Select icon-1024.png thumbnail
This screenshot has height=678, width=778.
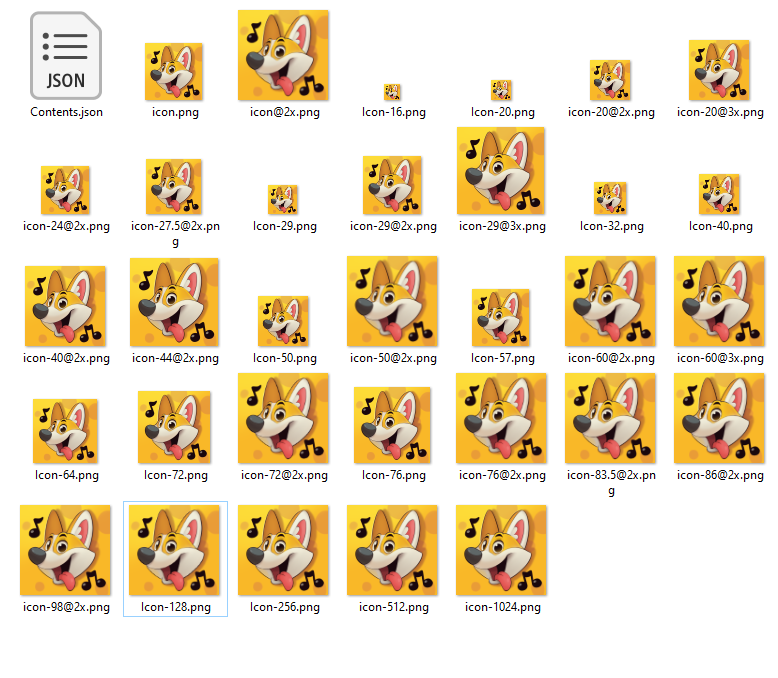click(501, 550)
